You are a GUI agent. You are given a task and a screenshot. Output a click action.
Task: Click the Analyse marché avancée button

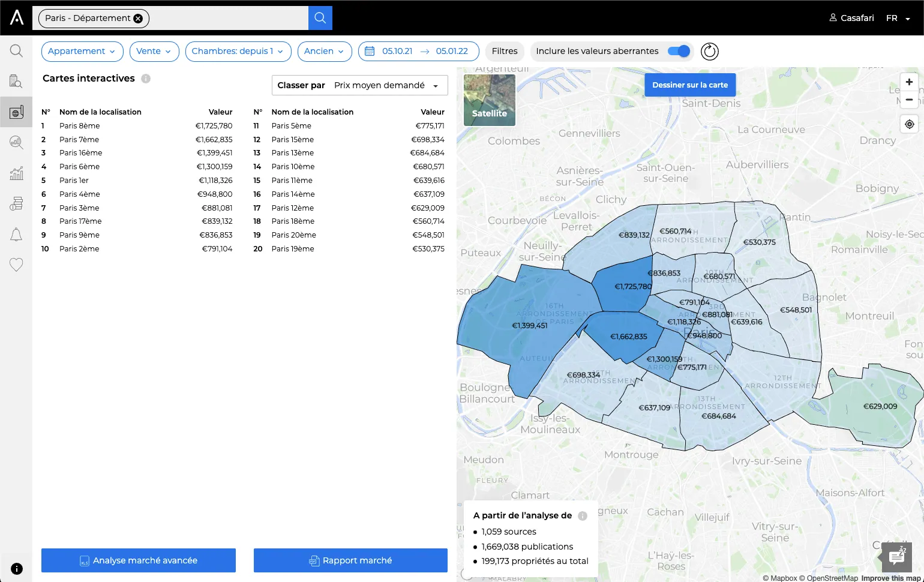pyautogui.click(x=139, y=560)
